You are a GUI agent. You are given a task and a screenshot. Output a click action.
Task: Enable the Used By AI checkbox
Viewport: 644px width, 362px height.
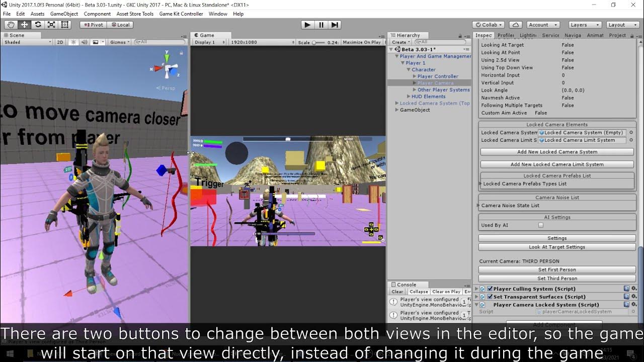click(x=541, y=225)
